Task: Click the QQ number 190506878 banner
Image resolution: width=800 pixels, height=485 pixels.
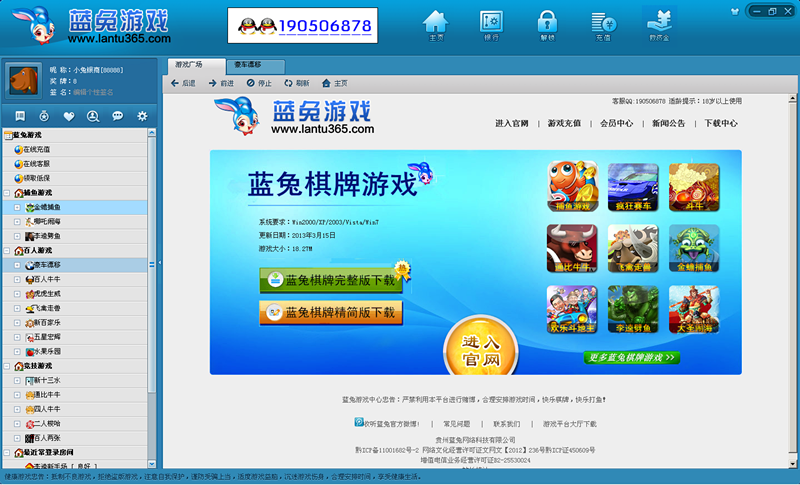Action: click(303, 25)
